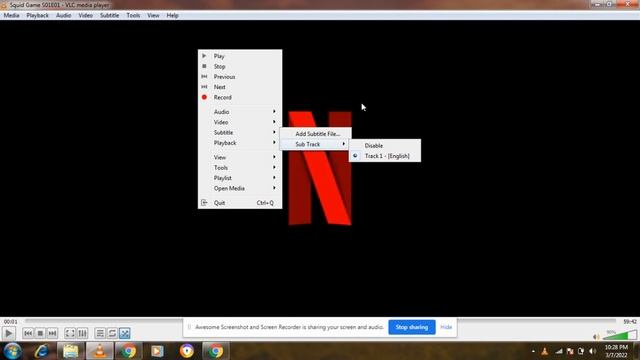Expand the Tools submenu in context menu
This screenshot has height=360, width=640.
(x=240, y=168)
